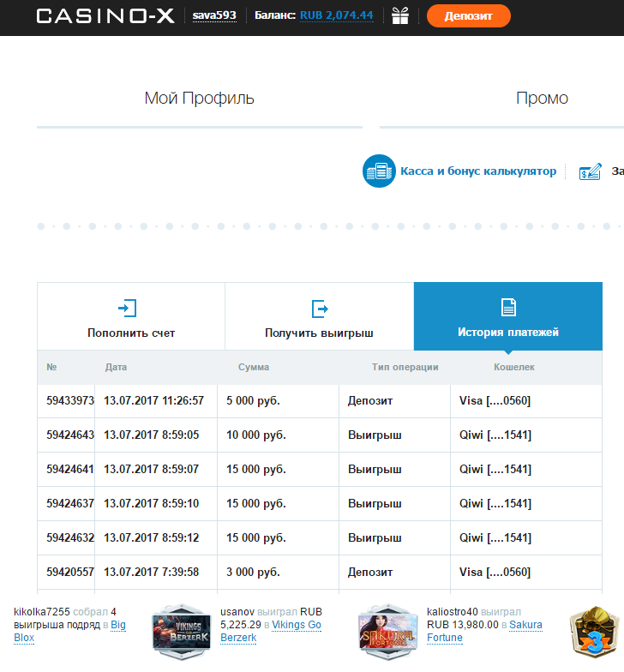Click the orange Депозит button
The image size is (624, 672).
pos(468,16)
